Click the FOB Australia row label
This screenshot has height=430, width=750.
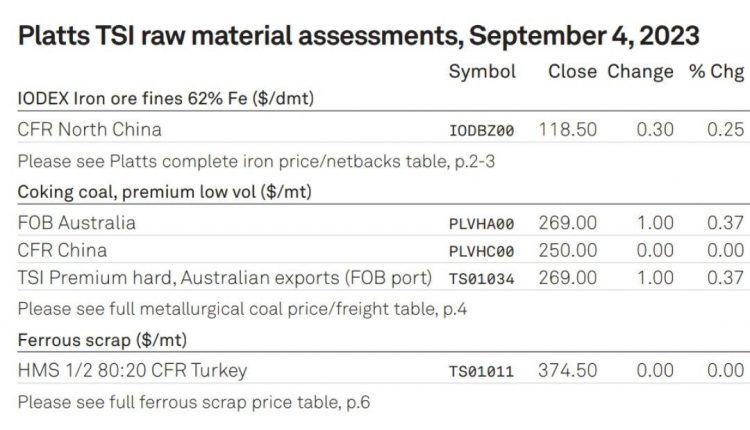click(x=77, y=223)
